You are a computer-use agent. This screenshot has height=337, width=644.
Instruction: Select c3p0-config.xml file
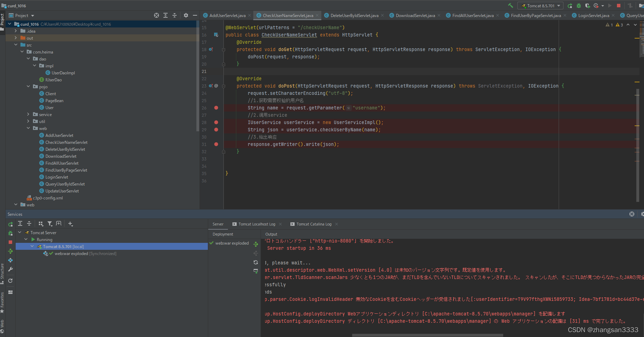[48, 198]
